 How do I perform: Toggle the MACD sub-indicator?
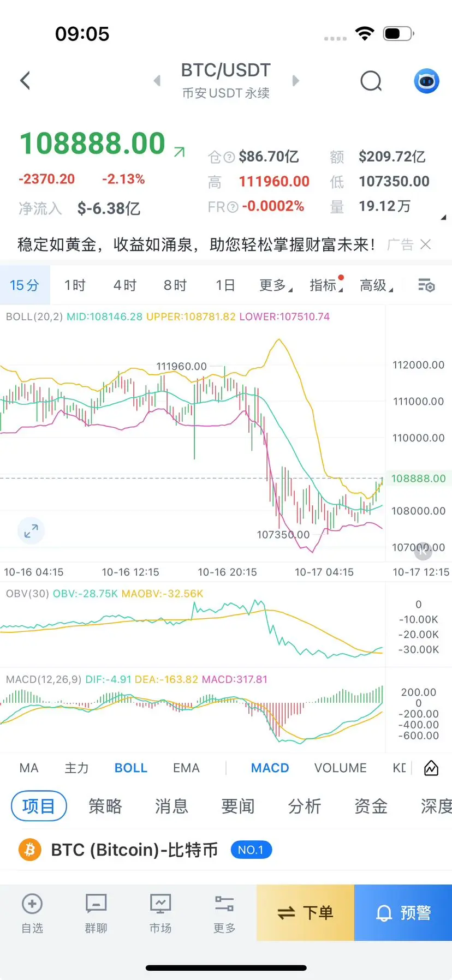pyautogui.click(x=270, y=768)
